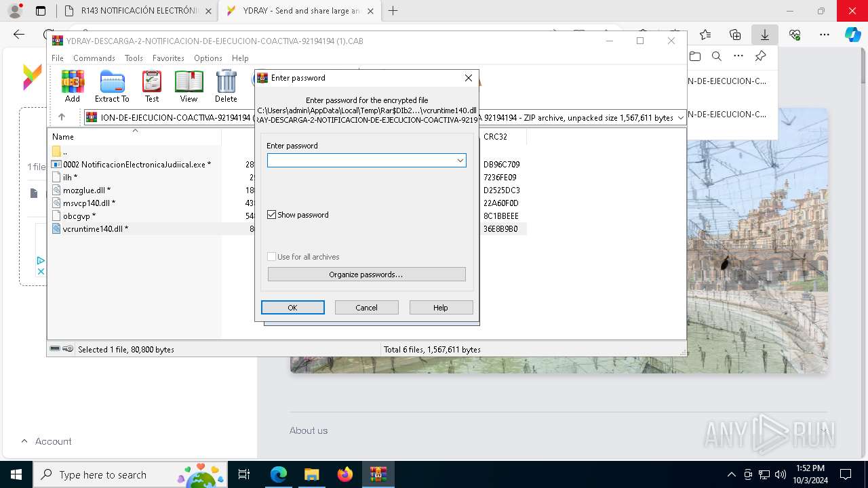The image size is (868, 488).
Task: Pin the downloads panel
Action: [760, 56]
